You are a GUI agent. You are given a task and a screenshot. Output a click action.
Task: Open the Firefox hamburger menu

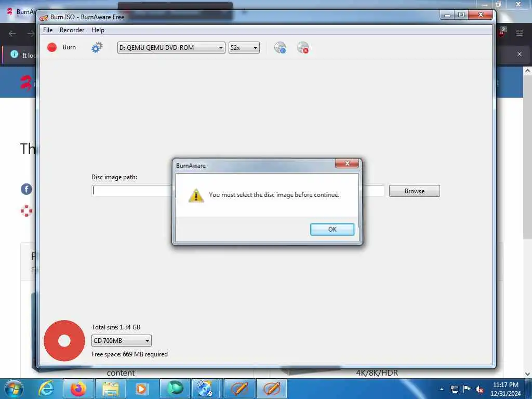[520, 33]
